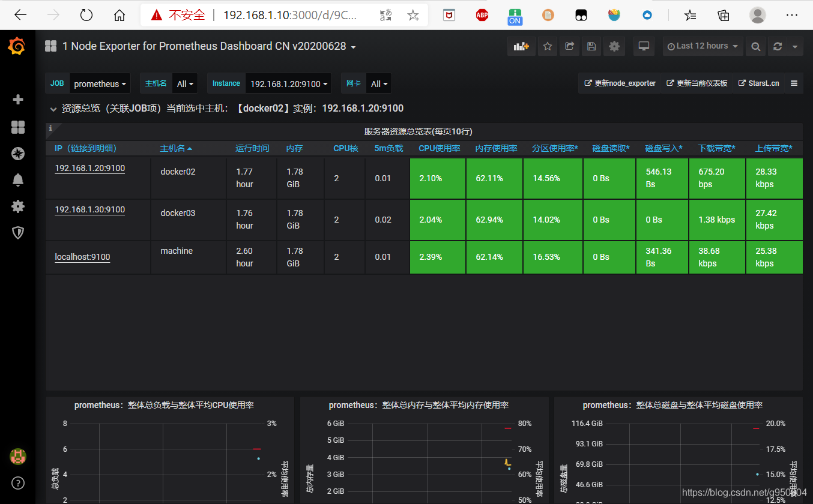Open the browser collections icon
Screen dimensions: 813x504
[x=724, y=15]
